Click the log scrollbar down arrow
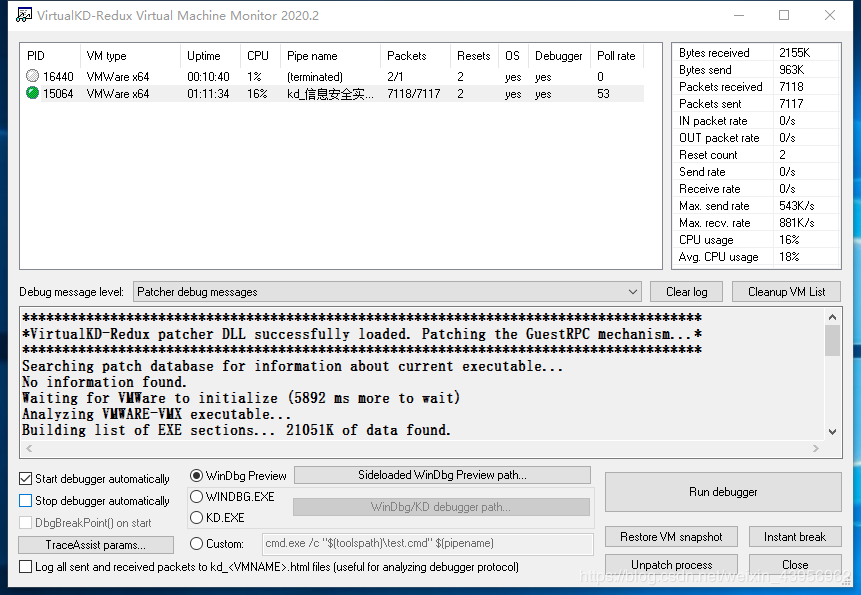 click(832, 432)
